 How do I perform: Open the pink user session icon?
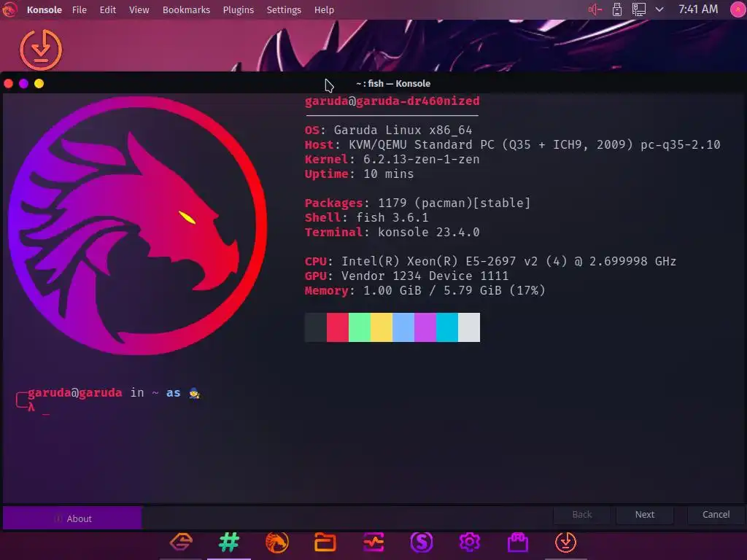coord(738,9)
